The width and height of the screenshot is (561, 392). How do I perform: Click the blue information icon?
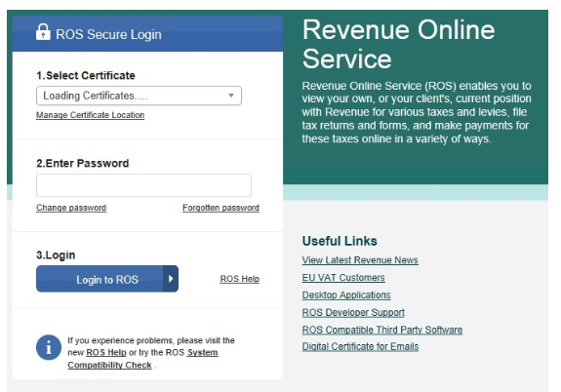point(49,347)
